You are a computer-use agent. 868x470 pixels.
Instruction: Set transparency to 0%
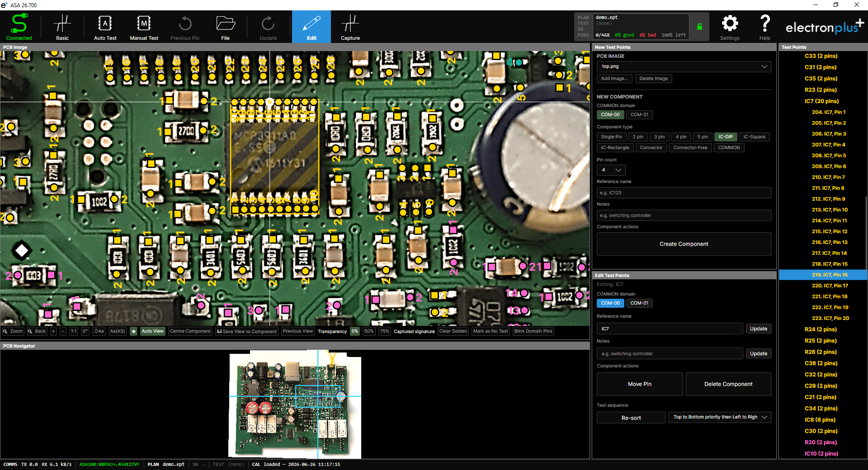355,331
